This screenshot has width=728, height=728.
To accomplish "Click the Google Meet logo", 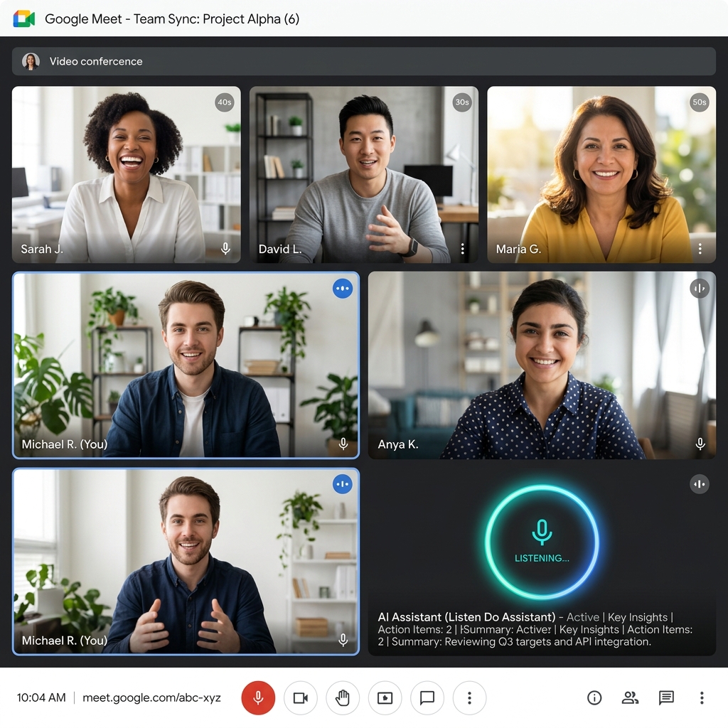I will point(24,19).
